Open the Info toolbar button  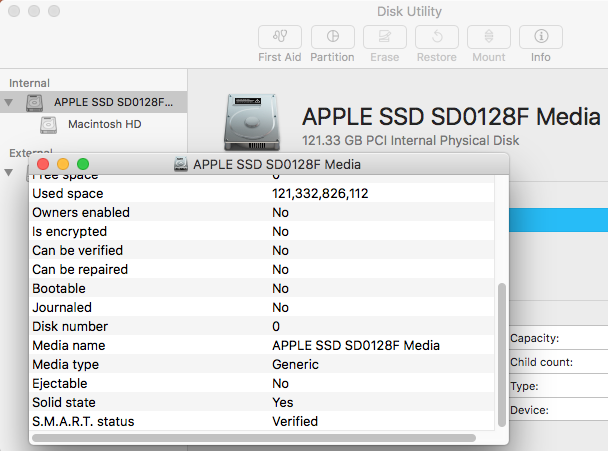pyautogui.click(x=541, y=37)
